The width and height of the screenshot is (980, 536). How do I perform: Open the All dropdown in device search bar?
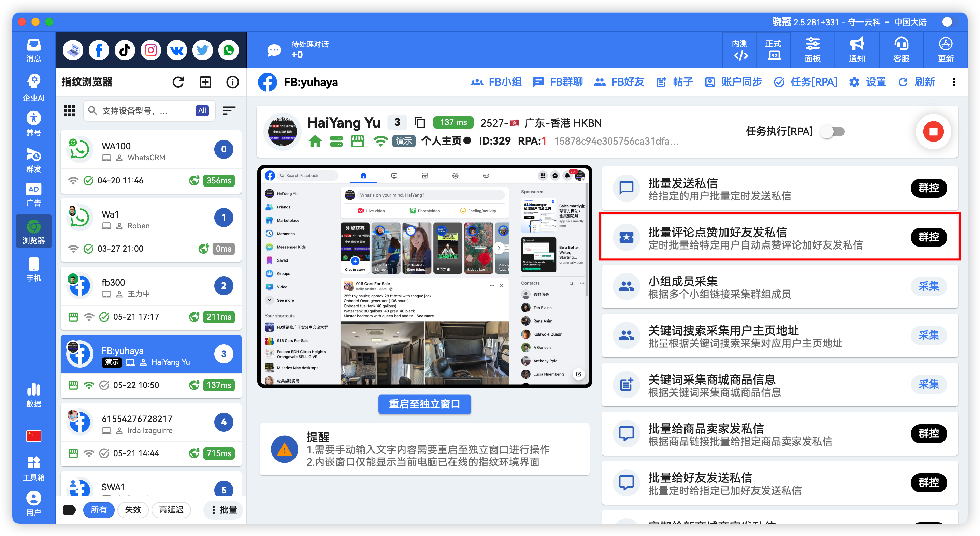202,110
